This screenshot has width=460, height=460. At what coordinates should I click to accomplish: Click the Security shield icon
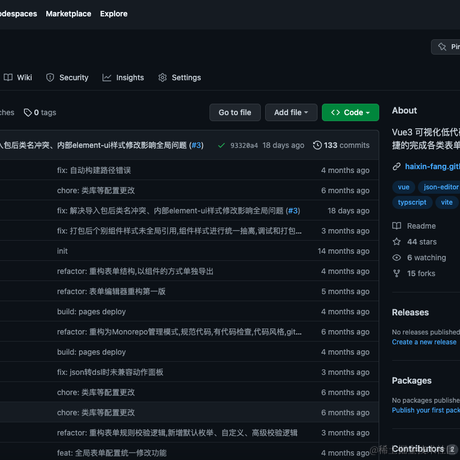pyautogui.click(x=50, y=77)
